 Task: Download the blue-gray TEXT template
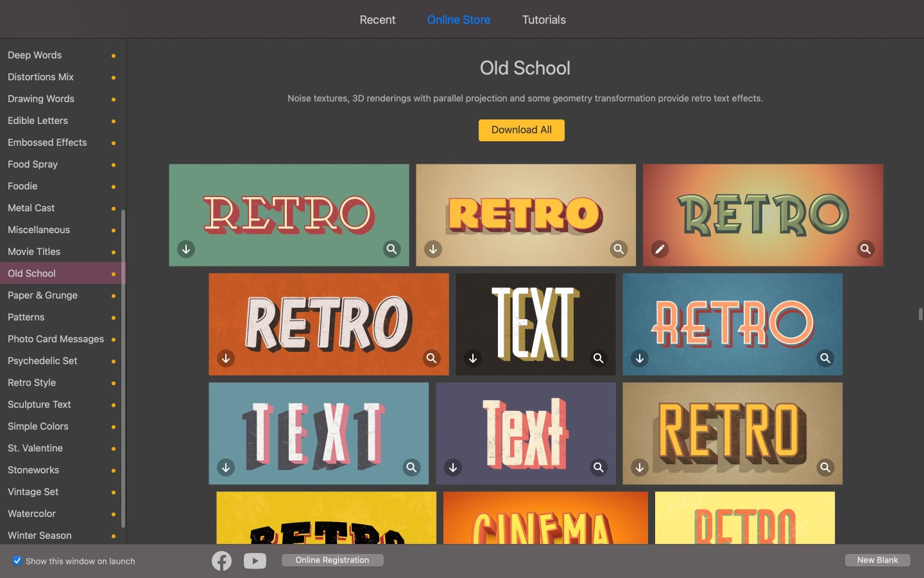click(x=226, y=468)
